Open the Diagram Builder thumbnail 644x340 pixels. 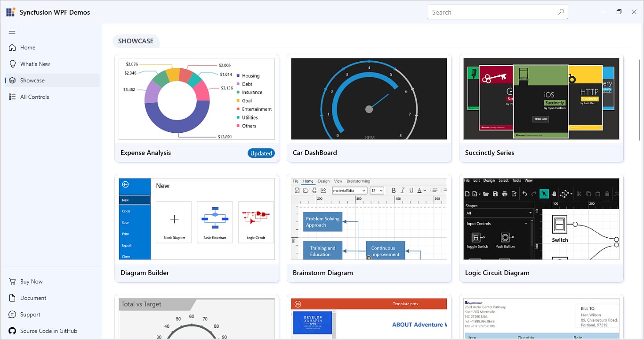point(197,219)
